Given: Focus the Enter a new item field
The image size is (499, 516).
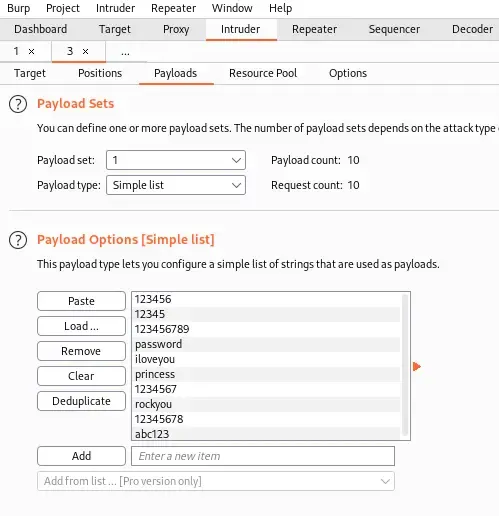Looking at the screenshot, I should point(263,456).
